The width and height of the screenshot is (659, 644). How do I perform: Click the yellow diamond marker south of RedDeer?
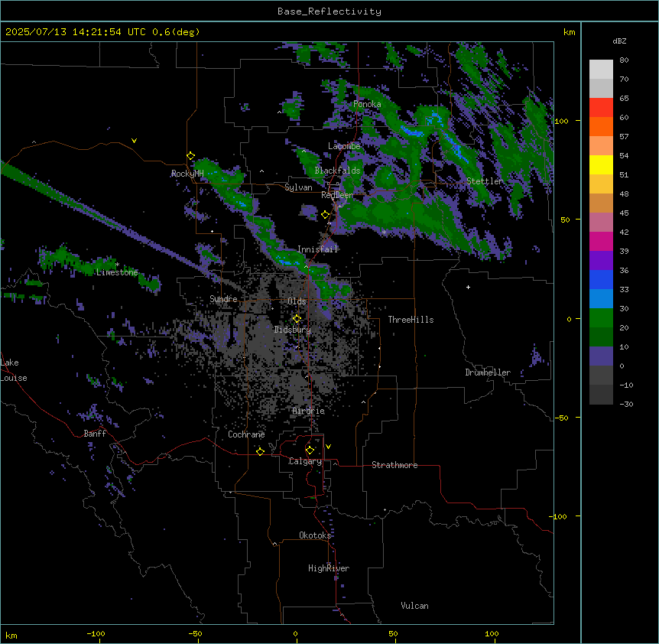click(326, 215)
